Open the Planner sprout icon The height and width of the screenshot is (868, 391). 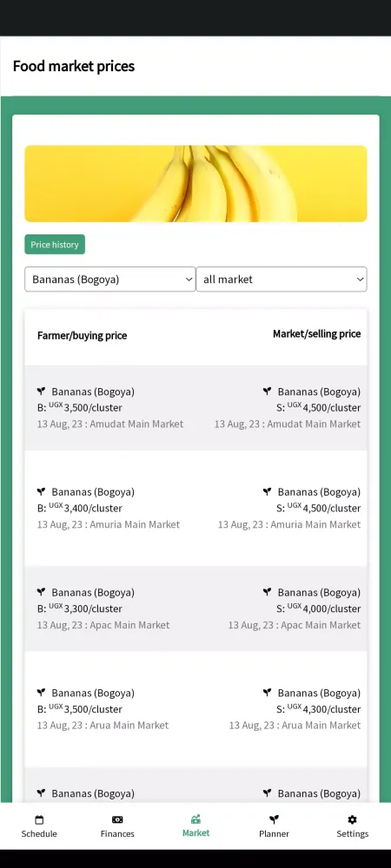click(x=274, y=820)
